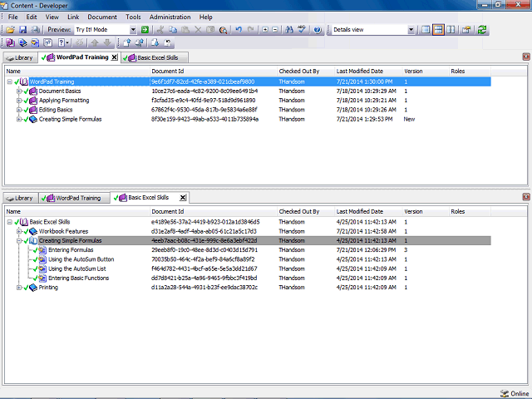This screenshot has width=532, height=399.
Task: Click the Cut scissors icon
Action: 160,30
